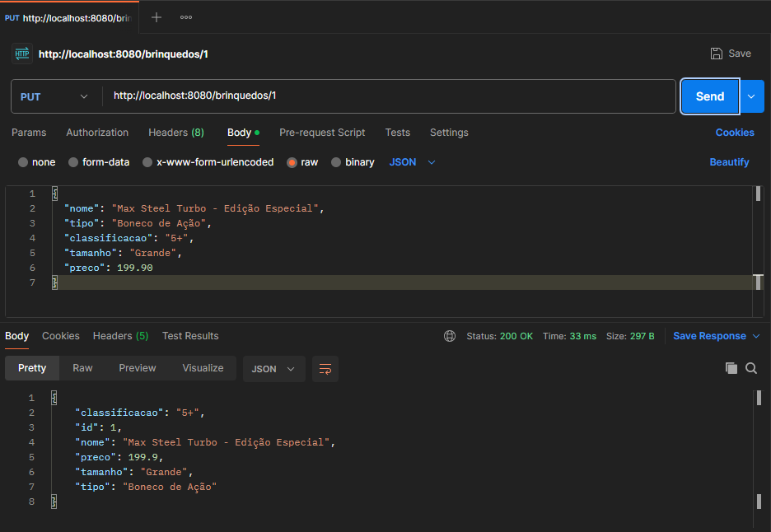Open a new request tab with plus icon
Screen dimensions: 771x532
(157, 17)
